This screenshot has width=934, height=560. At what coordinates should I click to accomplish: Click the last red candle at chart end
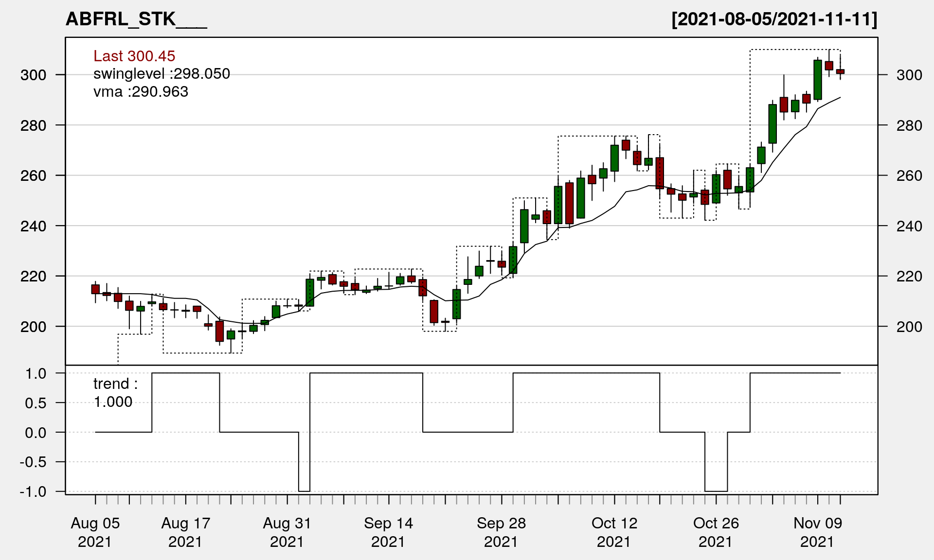point(840,71)
